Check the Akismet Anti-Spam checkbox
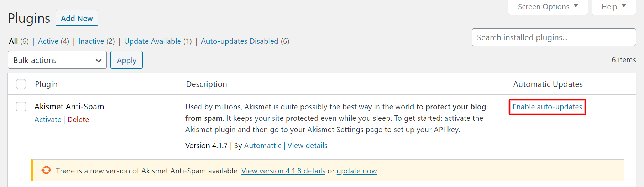Viewport: 644px width, 187px height. tap(21, 107)
